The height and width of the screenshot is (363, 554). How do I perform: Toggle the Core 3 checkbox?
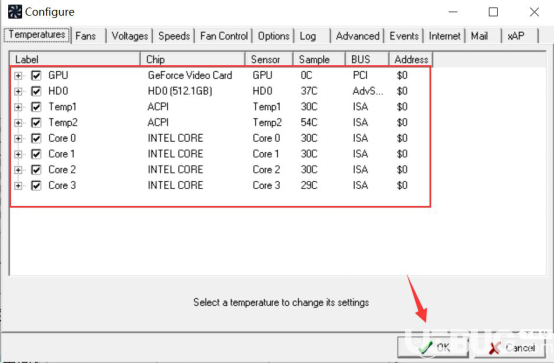[36, 186]
